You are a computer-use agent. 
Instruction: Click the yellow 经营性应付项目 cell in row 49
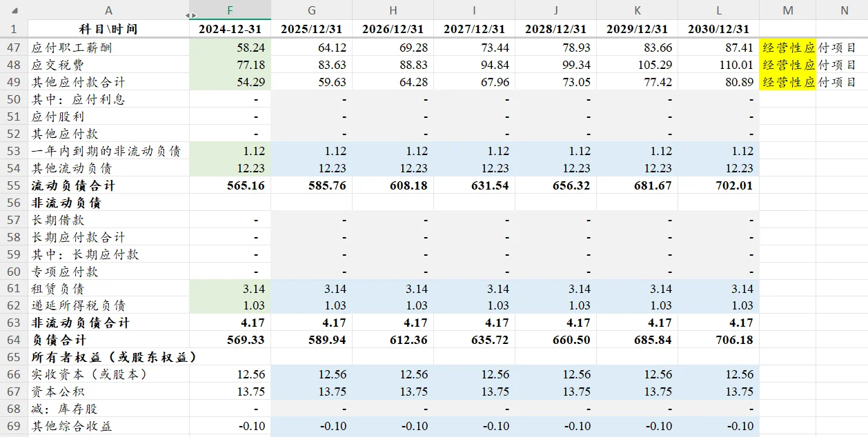click(787, 82)
